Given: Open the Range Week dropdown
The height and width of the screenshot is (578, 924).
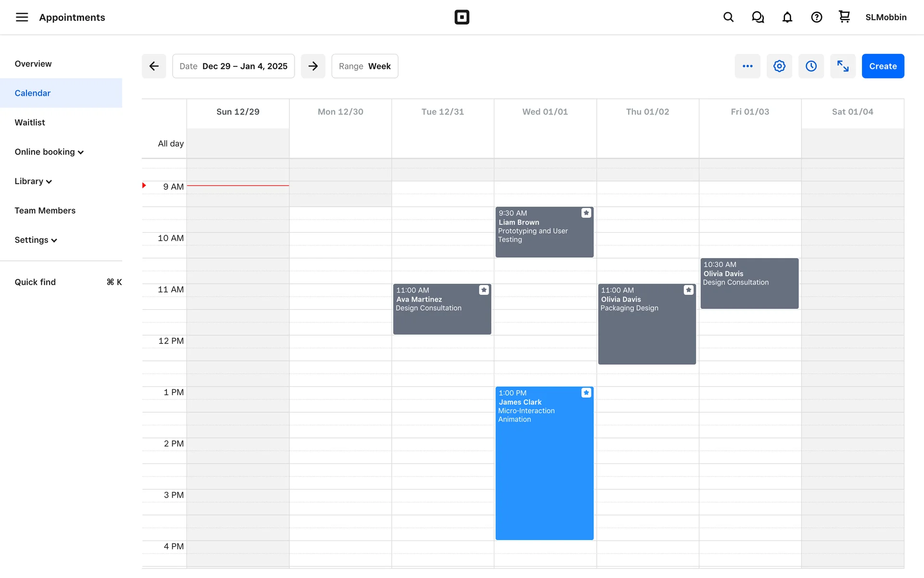Looking at the screenshot, I should coord(364,66).
